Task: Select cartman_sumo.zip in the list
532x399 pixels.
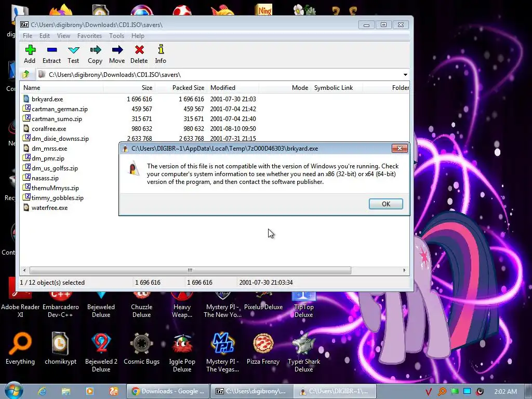Action: pos(57,119)
